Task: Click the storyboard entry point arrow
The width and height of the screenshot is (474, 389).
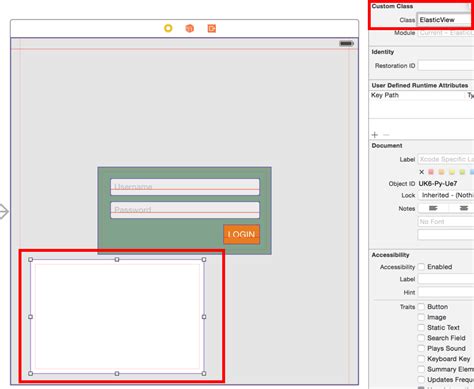Action: (x=4, y=211)
